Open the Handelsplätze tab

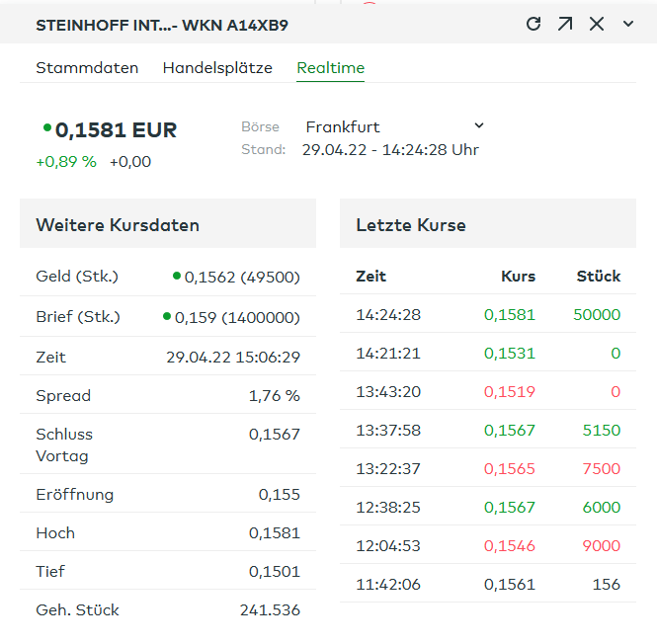(x=217, y=68)
